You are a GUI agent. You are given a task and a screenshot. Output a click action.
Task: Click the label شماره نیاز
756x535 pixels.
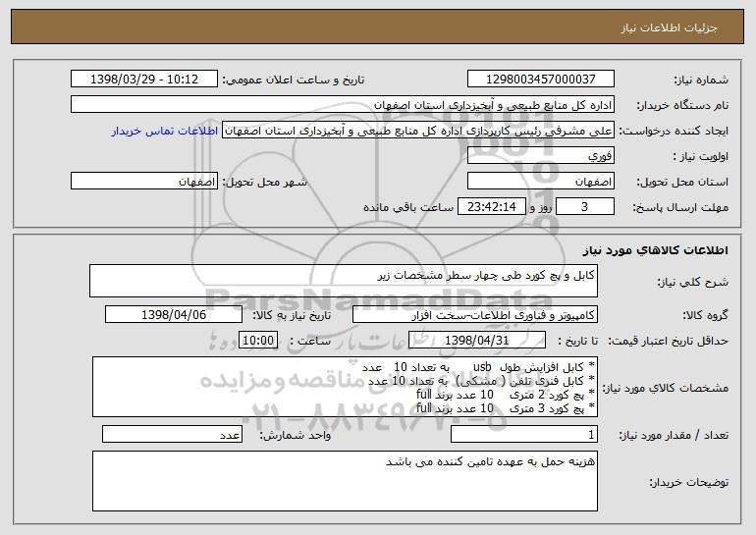tap(701, 80)
